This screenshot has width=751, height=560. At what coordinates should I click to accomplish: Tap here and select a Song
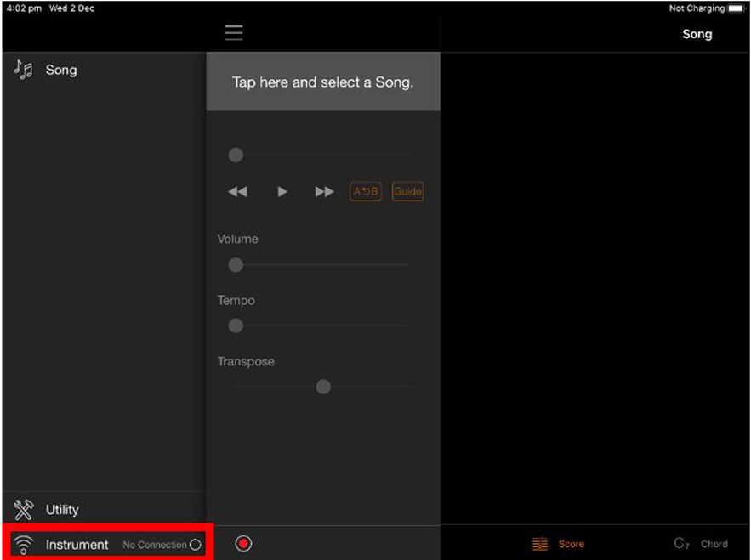(x=323, y=82)
